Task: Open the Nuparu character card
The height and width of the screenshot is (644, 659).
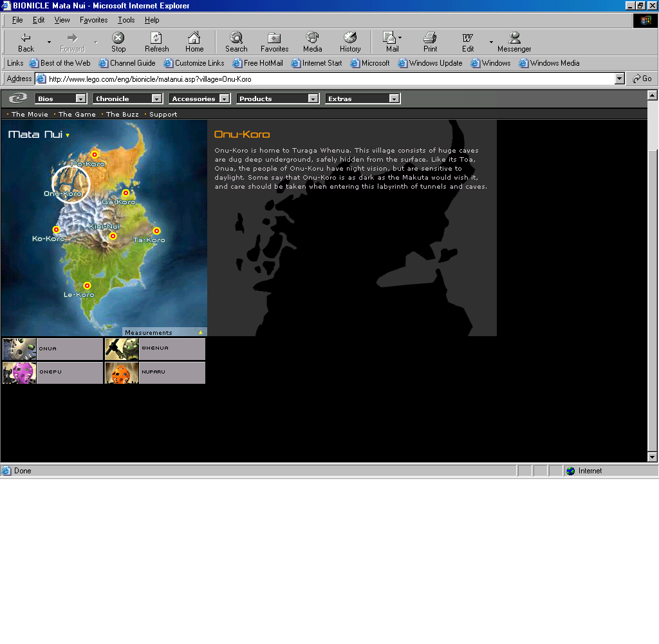Action: 155,373
